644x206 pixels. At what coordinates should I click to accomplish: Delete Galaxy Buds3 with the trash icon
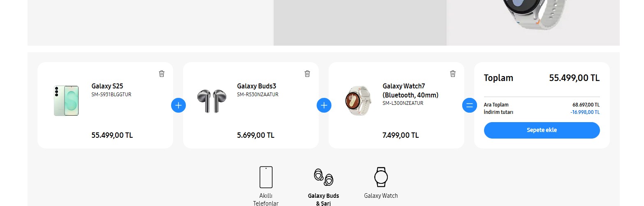click(x=307, y=74)
